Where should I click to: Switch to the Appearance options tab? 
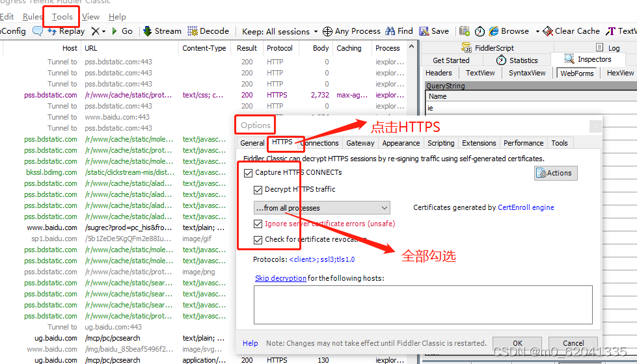(x=401, y=143)
